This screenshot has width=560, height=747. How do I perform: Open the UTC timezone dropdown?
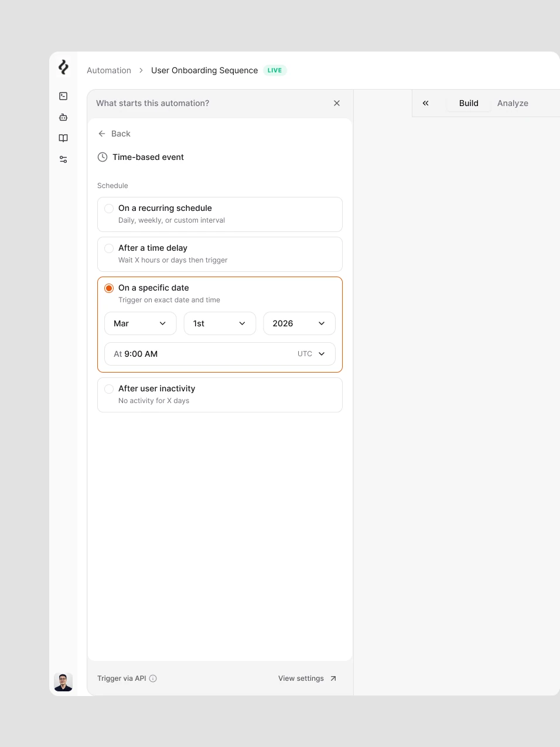(x=311, y=354)
